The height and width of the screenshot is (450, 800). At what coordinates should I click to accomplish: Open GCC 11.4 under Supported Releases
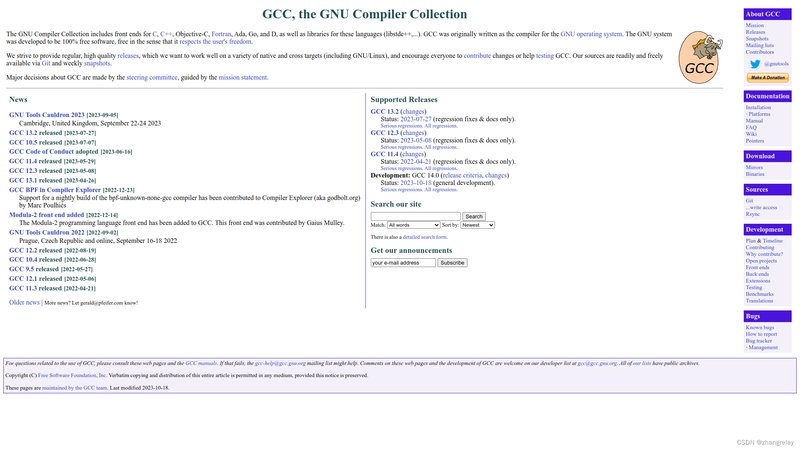(384, 154)
